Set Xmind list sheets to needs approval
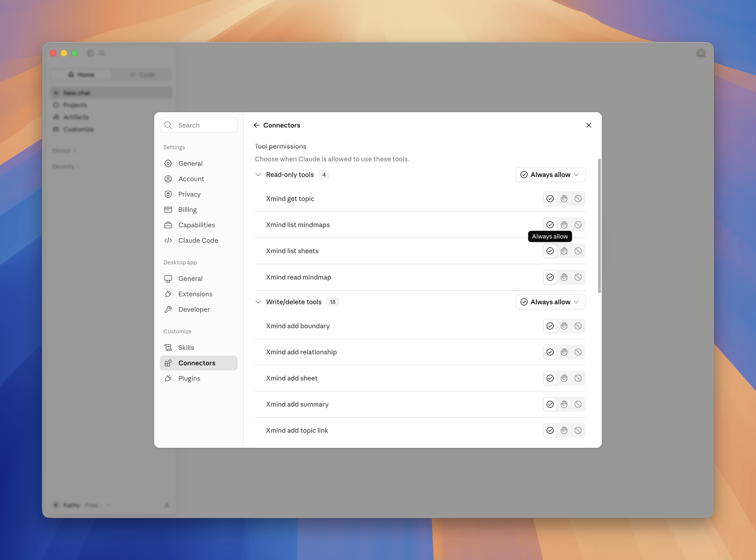The height and width of the screenshot is (560, 756). pos(564,251)
